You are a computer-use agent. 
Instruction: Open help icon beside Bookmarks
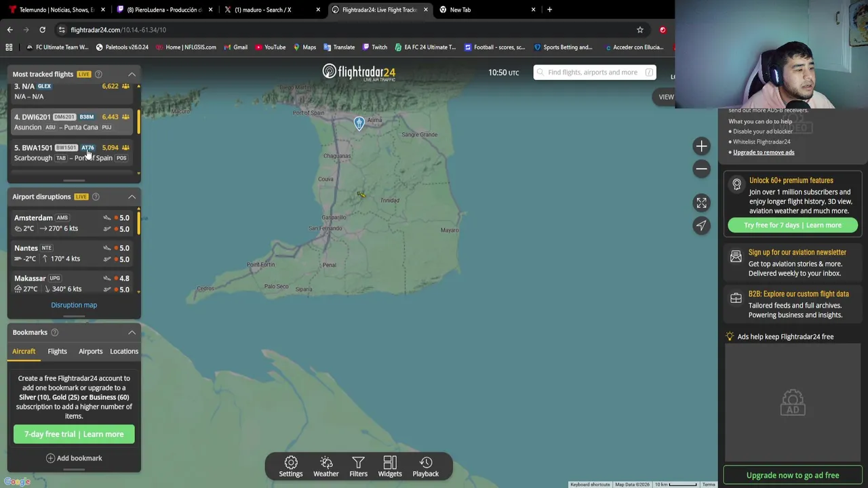(x=54, y=332)
